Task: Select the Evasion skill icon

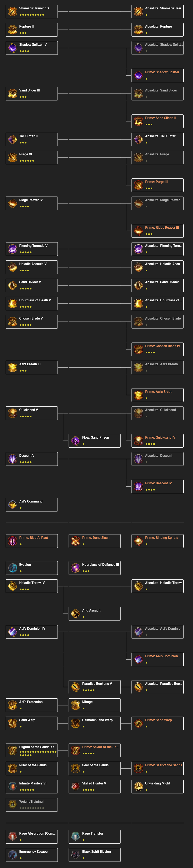Action: pos(11,567)
